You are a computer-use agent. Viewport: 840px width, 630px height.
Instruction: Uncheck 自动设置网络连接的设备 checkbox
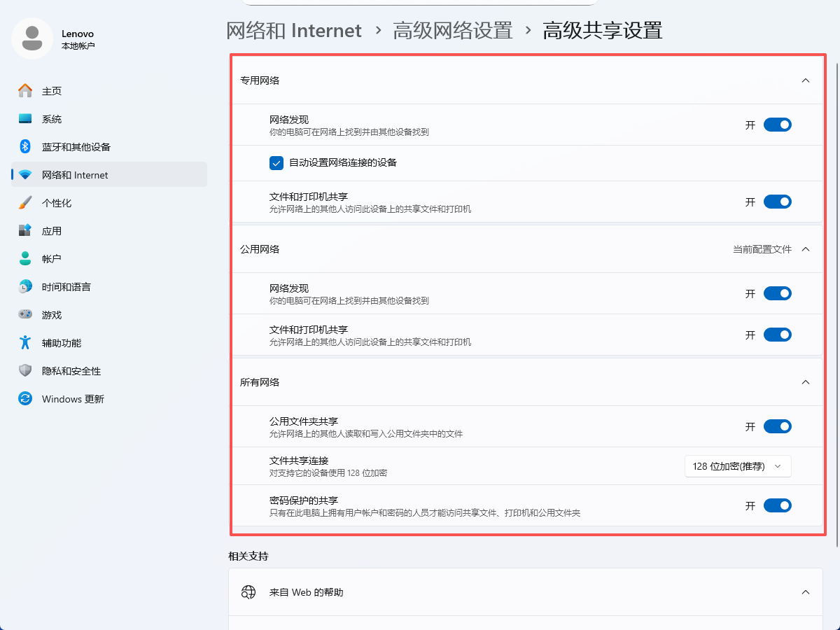[276, 163]
